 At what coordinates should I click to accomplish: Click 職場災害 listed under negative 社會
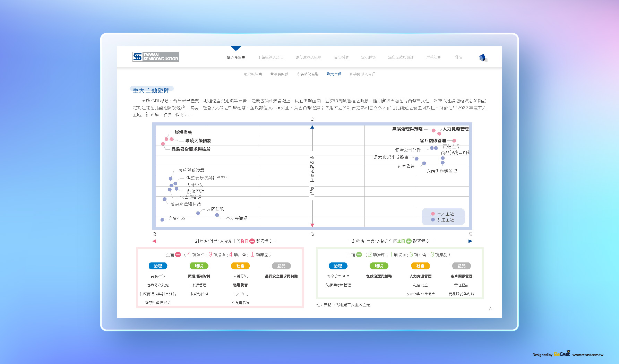pos(240,285)
